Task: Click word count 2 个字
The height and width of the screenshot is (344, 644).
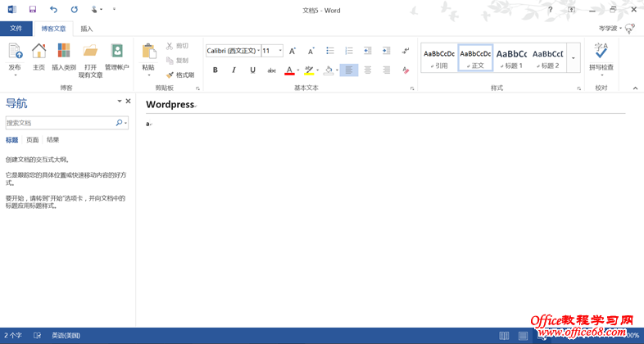Action: tap(13, 335)
